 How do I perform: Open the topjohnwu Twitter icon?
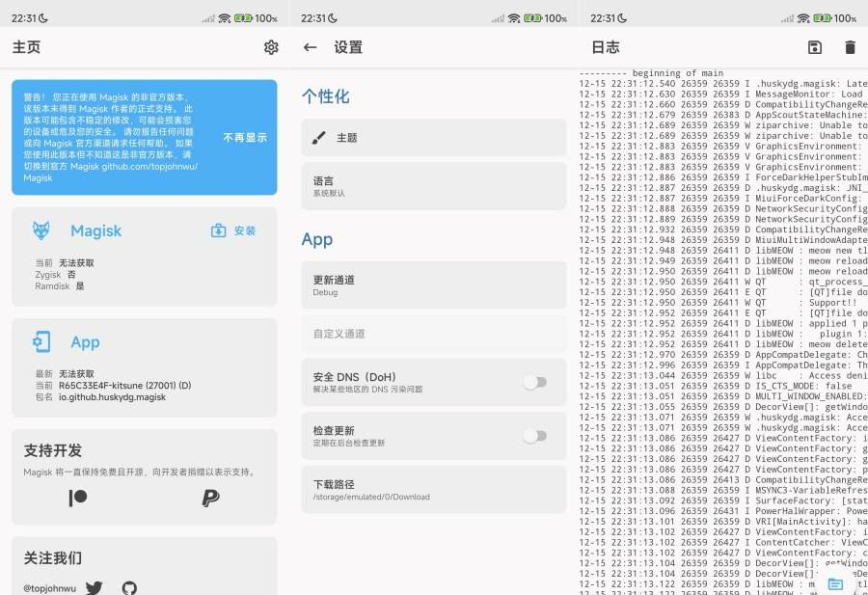(x=94, y=587)
